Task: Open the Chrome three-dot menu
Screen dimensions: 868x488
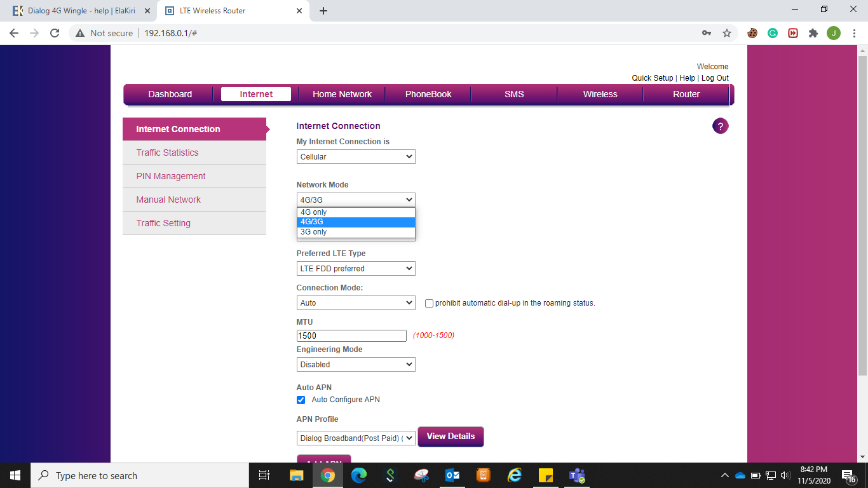Action: point(853,33)
